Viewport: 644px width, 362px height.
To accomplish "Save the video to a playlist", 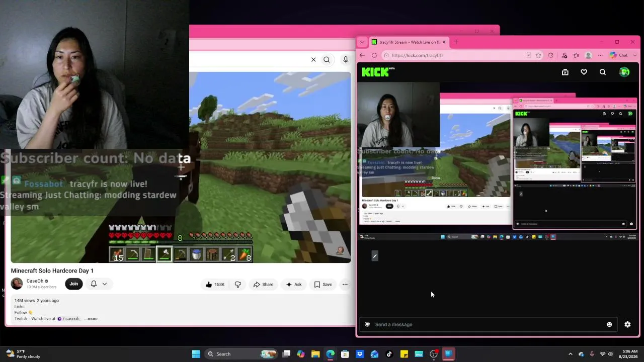I will pyautogui.click(x=323, y=285).
